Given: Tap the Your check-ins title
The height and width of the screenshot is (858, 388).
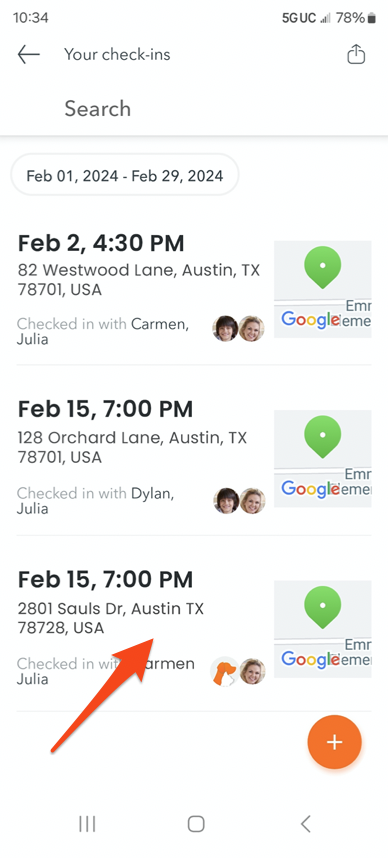Looking at the screenshot, I should click(x=117, y=55).
